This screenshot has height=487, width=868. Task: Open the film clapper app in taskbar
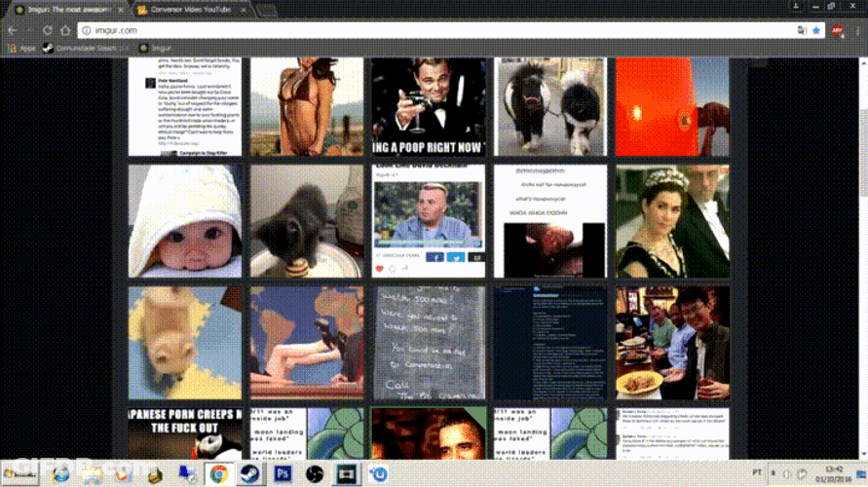point(347,473)
